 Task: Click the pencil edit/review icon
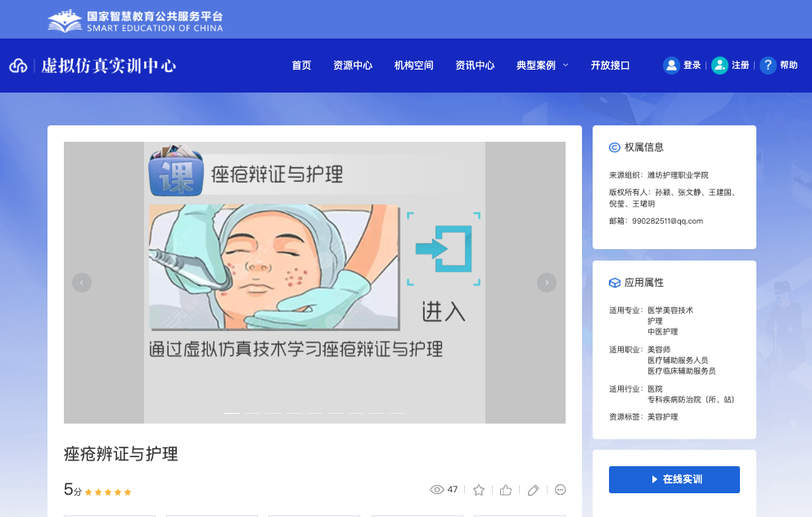point(534,490)
